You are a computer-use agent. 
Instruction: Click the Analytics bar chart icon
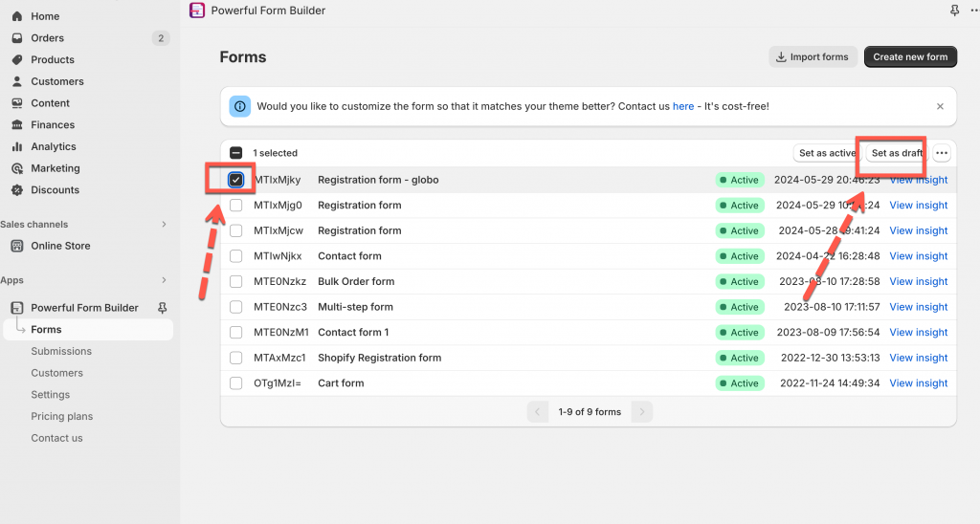[17, 146]
